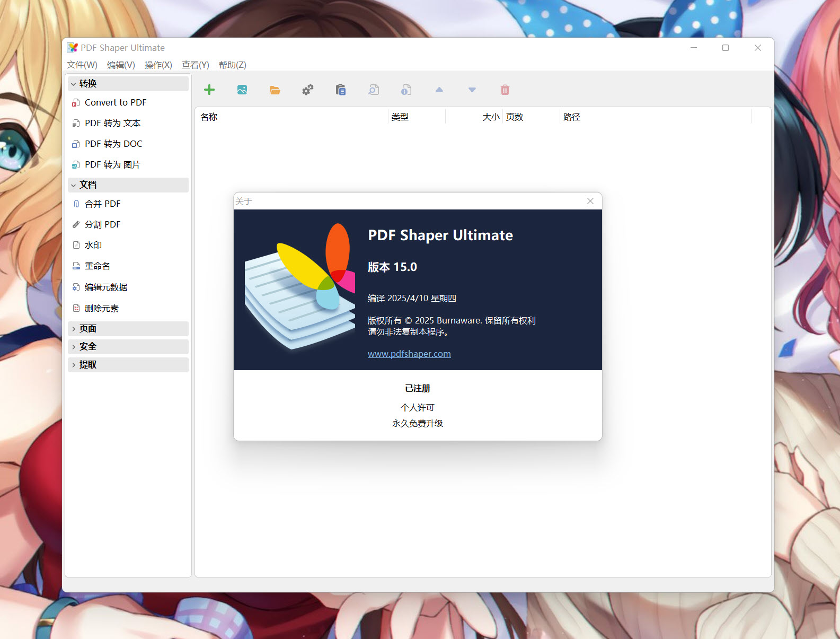Screen dimensions: 840x639
Task: Expand the 安全 section
Action: click(128, 347)
